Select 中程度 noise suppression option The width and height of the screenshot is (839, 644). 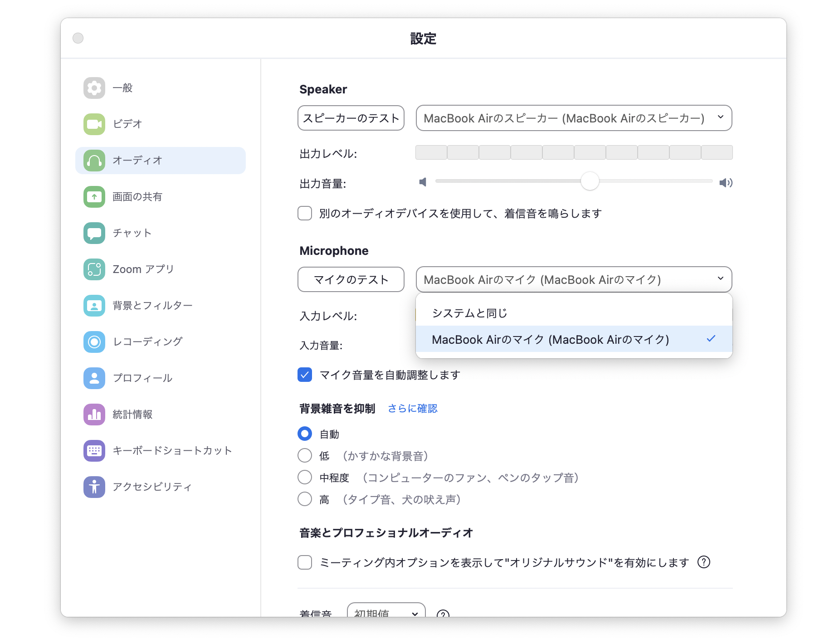pos(305,477)
